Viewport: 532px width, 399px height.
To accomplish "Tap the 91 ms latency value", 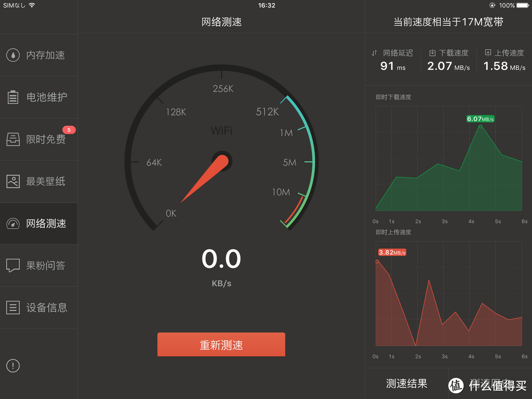I will (393, 66).
